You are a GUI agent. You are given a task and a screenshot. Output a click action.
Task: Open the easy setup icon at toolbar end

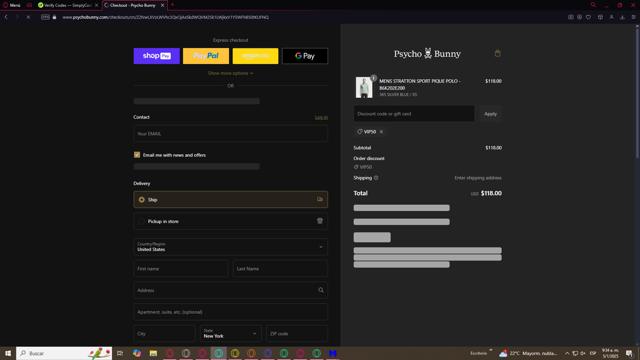pyautogui.click(x=633, y=17)
